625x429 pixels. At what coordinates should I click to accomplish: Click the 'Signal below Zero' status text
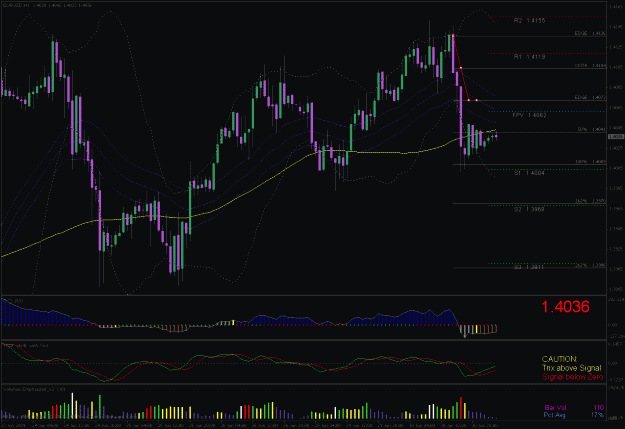point(572,377)
